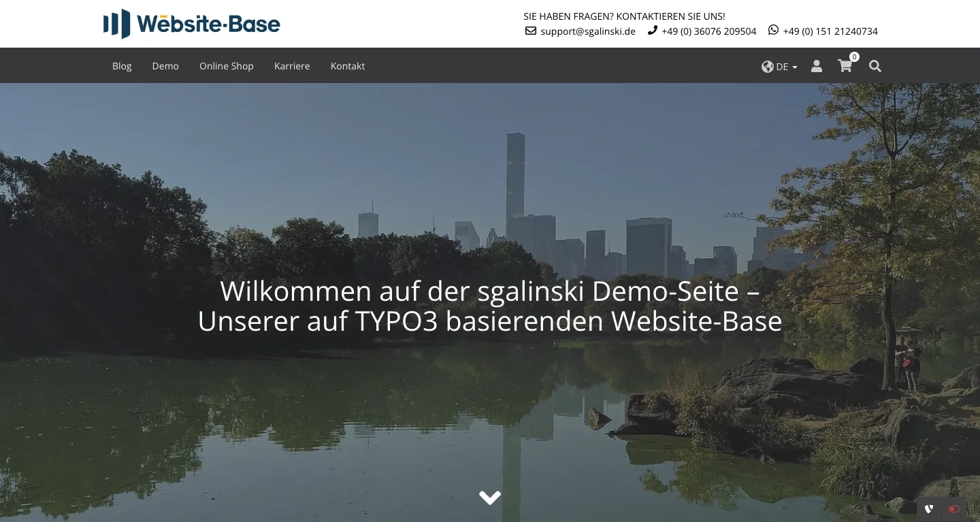980x522 pixels.
Task: Open the shopping cart
Action: pyautogui.click(x=845, y=66)
